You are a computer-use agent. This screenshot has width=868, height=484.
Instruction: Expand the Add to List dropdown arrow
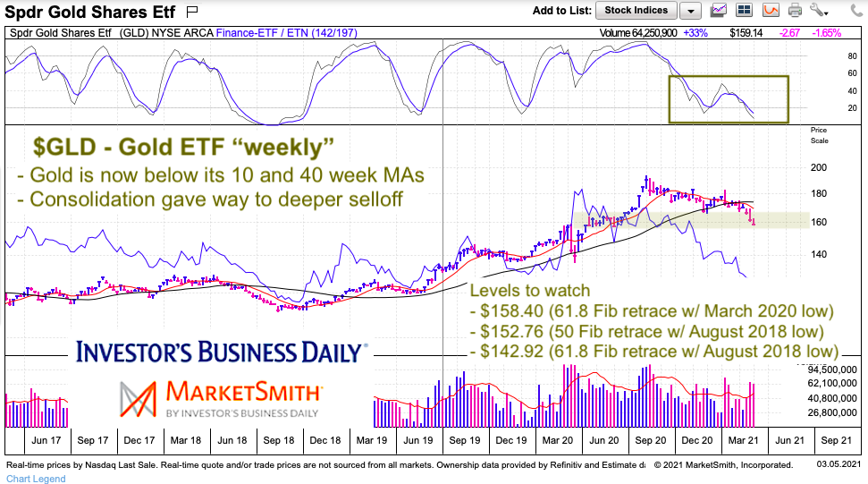click(x=690, y=11)
